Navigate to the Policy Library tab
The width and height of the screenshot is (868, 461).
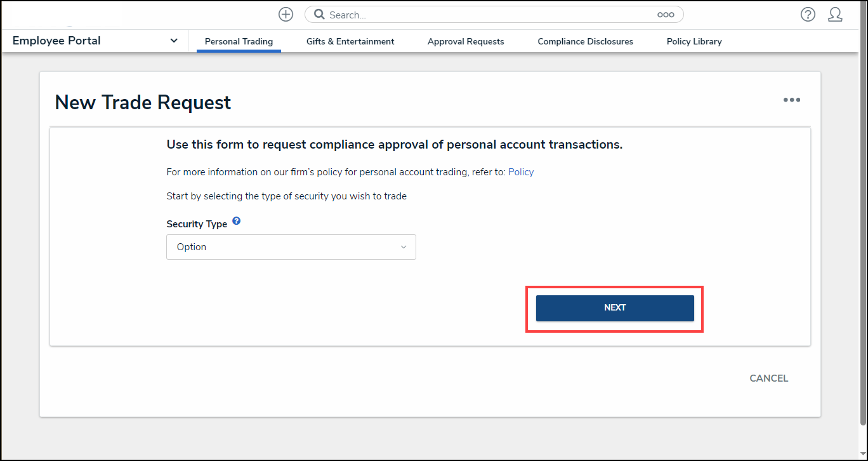click(694, 41)
